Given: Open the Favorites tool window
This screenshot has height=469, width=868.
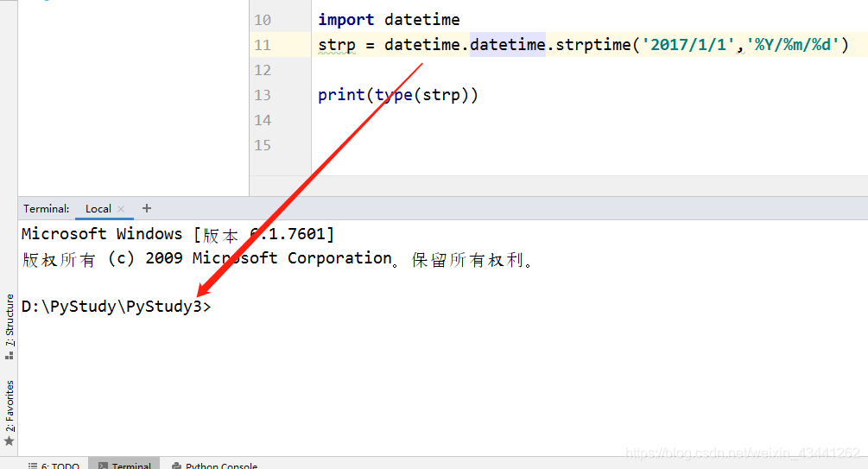Looking at the screenshot, I should click(10, 406).
